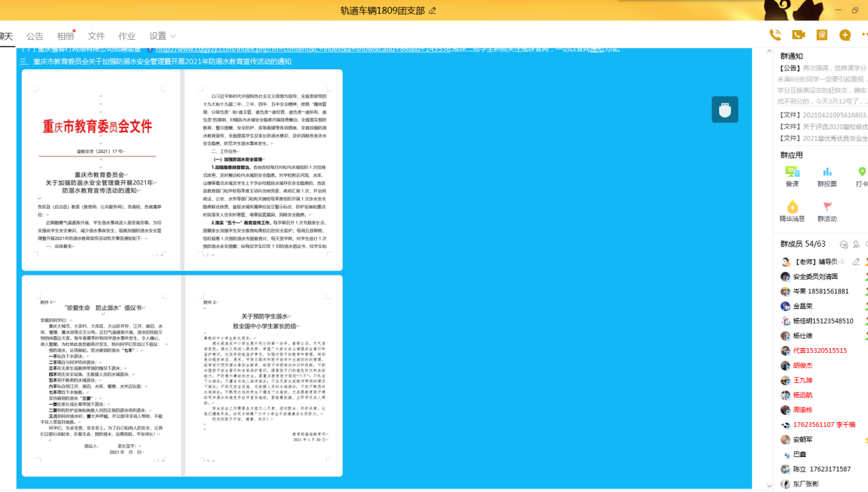This screenshot has height=492, width=868.
Task: Start a group video call
Action: [x=798, y=35]
